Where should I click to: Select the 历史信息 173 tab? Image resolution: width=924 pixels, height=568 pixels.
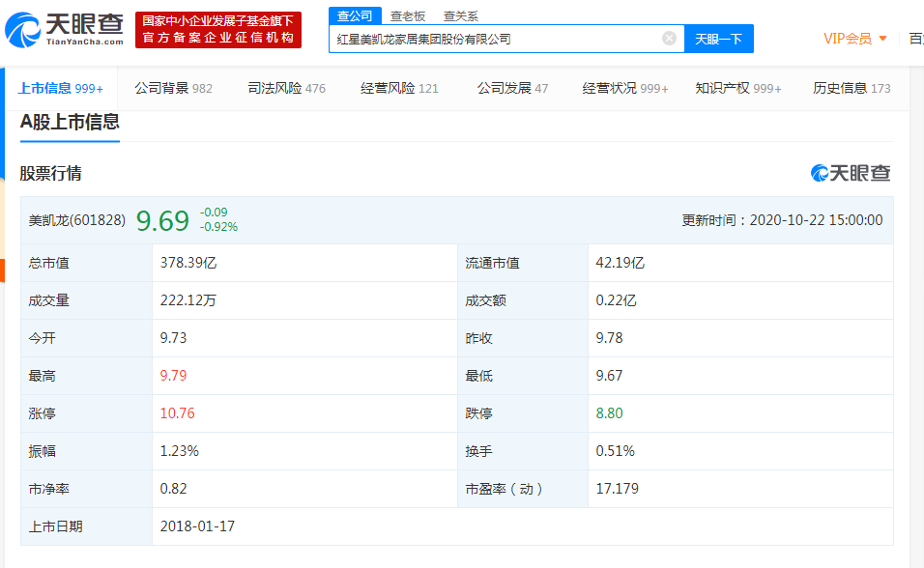[852, 88]
